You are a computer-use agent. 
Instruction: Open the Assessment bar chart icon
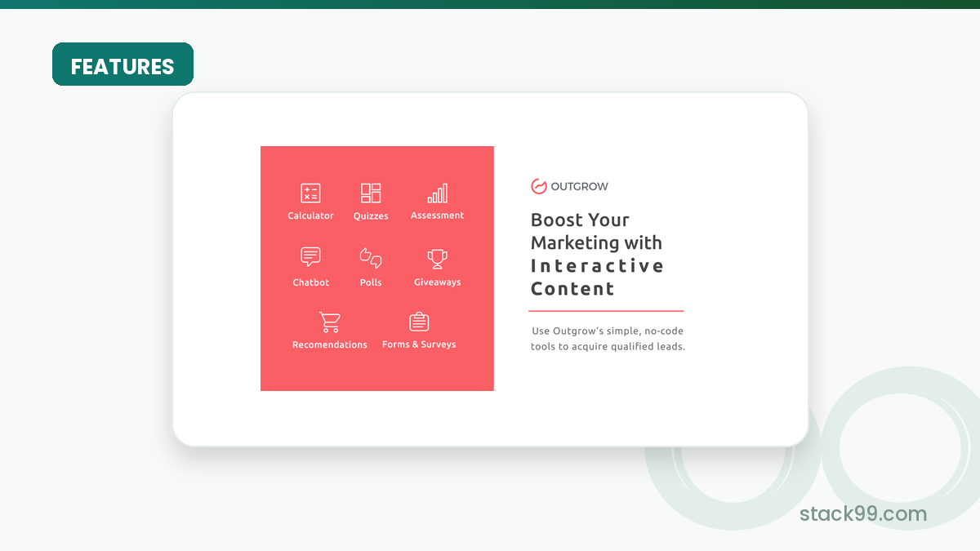click(437, 193)
